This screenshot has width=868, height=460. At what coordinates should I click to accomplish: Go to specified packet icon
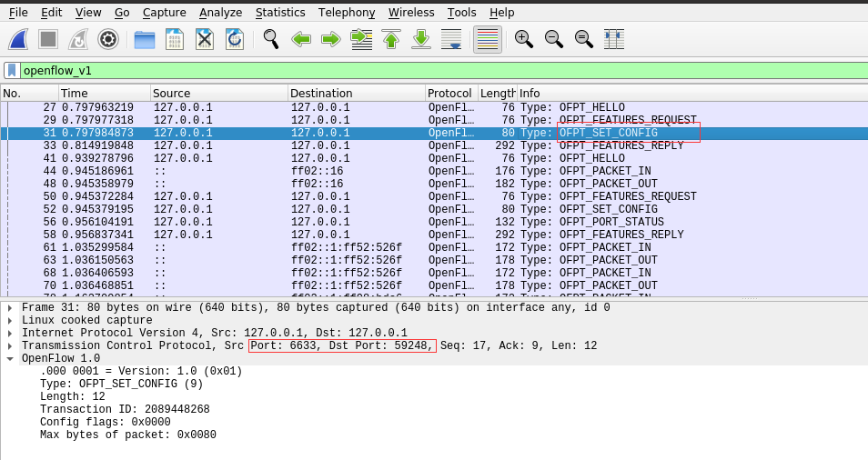[x=361, y=39]
